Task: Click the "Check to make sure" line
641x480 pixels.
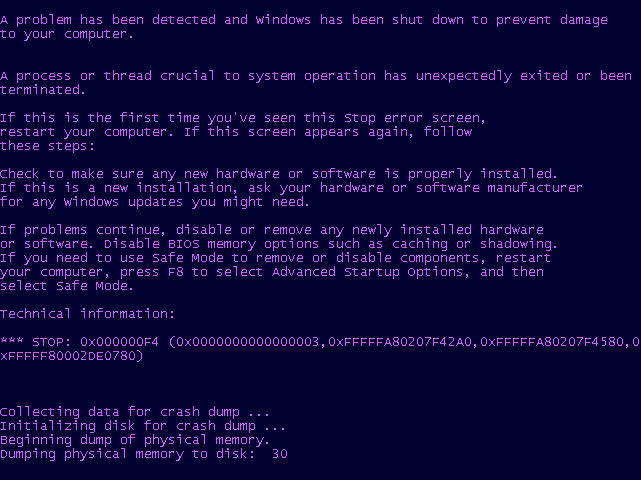Action: (279, 174)
